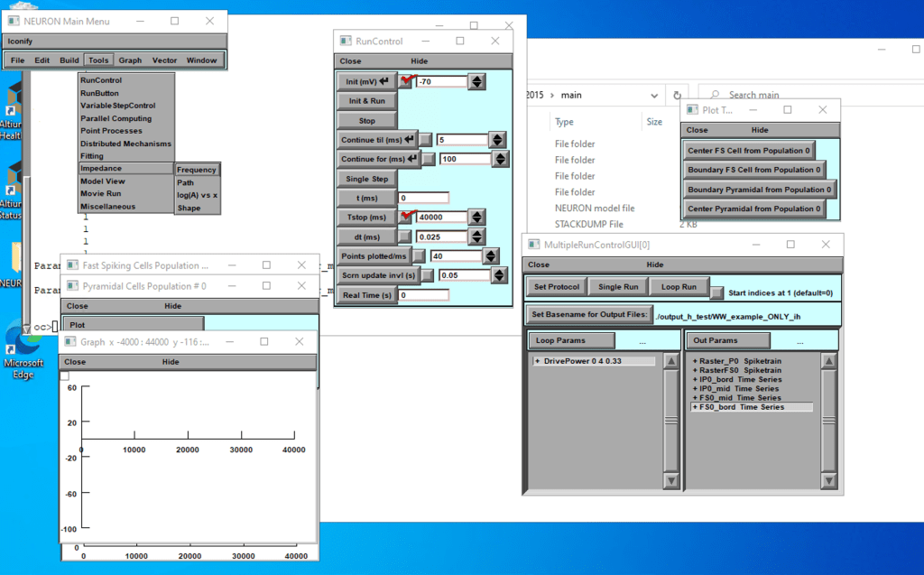Screen dimensions: 924x575
Task: Click the Continue til (ms) value field
Action: click(x=460, y=140)
